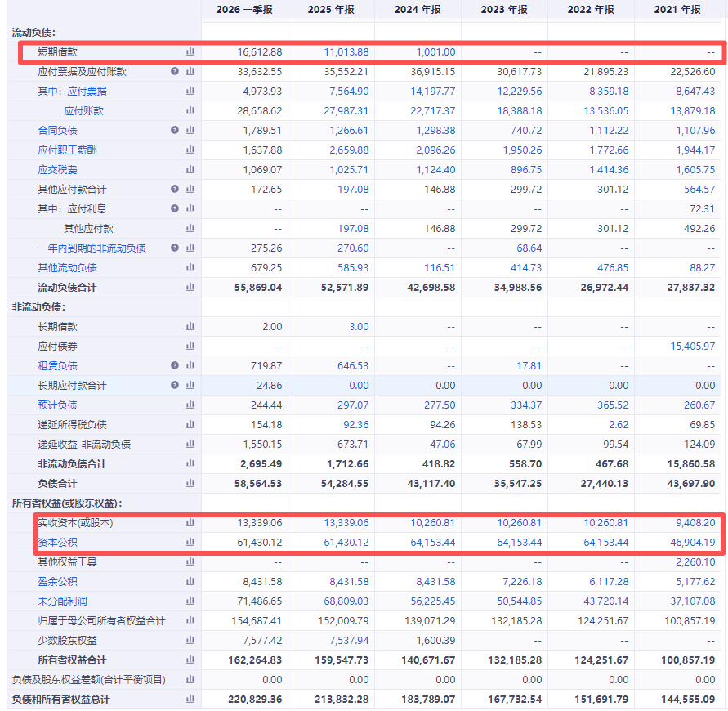Image resolution: width=728 pixels, height=711 pixels.
Task: Select the 2025 年报 column header
Action: pos(331,10)
